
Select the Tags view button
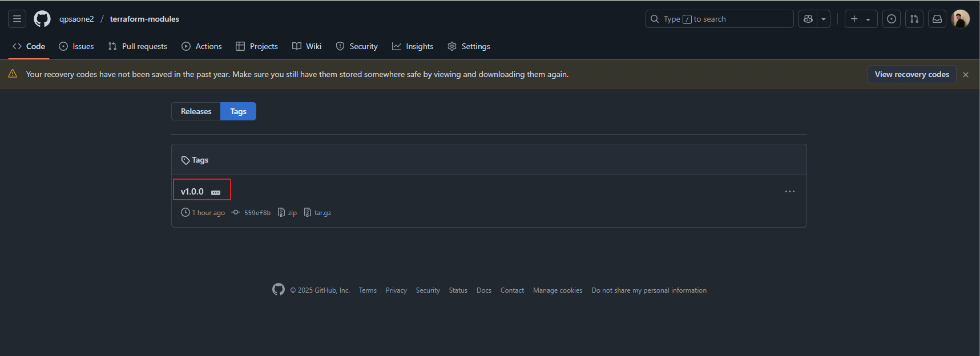pyautogui.click(x=238, y=111)
